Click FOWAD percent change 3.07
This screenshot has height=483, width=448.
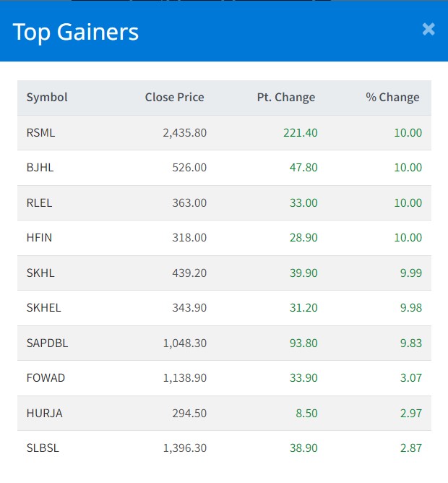point(410,378)
